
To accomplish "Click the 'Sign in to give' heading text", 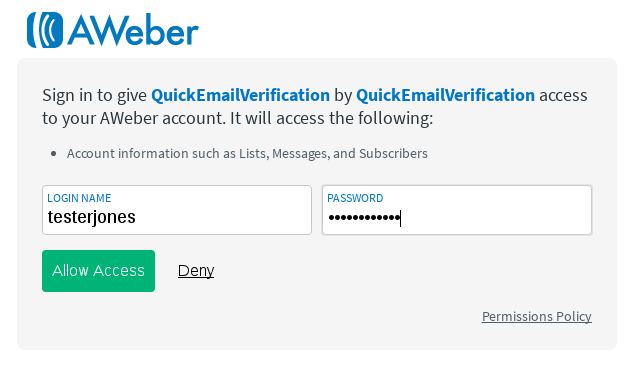I will click(94, 96).
